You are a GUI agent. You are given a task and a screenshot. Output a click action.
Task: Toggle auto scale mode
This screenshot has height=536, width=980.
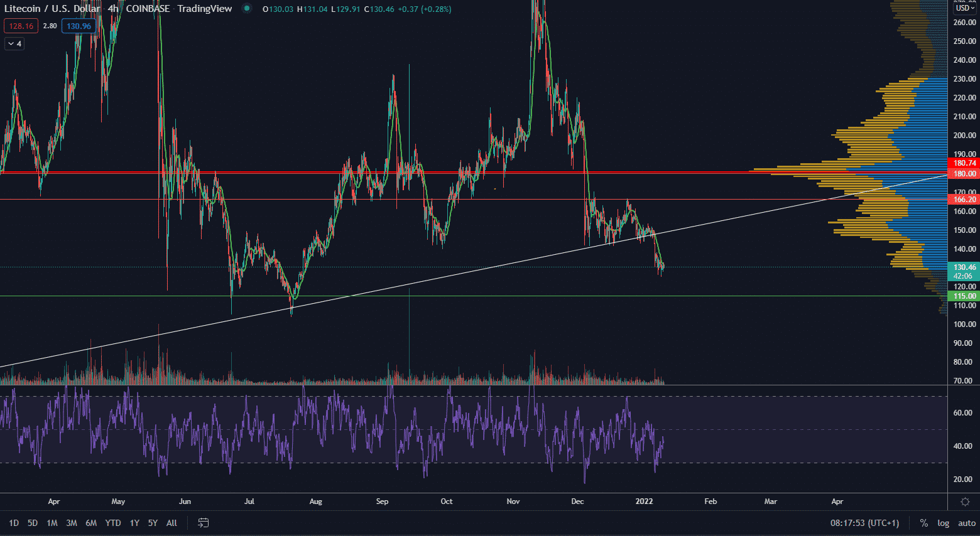tap(966, 523)
